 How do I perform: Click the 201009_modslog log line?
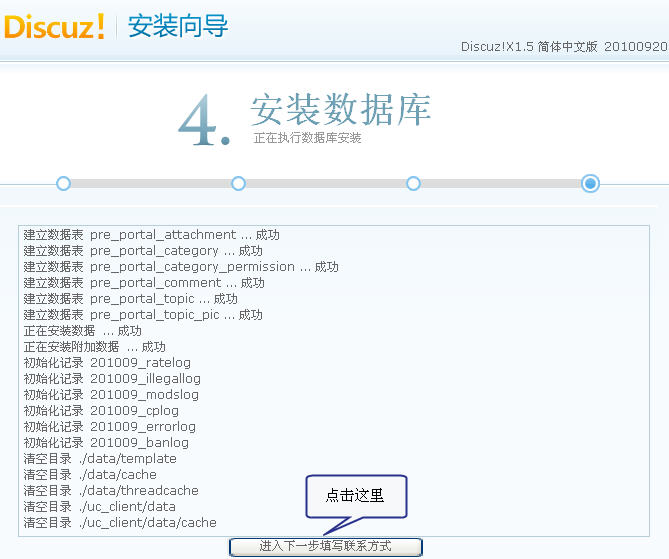111,395
